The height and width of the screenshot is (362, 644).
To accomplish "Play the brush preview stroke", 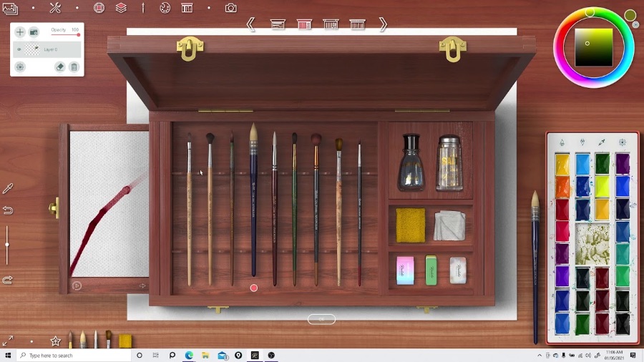I will tap(77, 285).
